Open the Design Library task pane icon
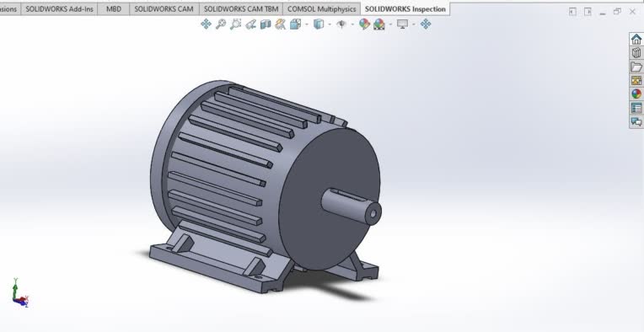The image size is (644, 332). (636, 53)
